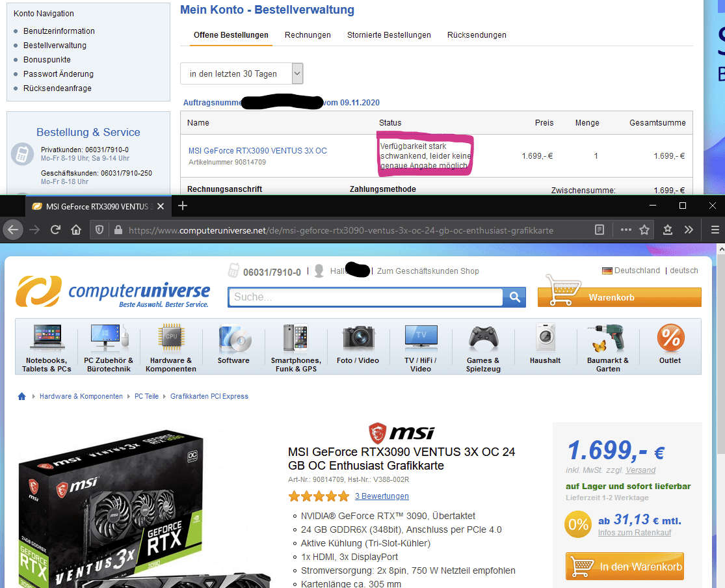Click the page vertical scrollbar
This screenshot has height=588, width=725.
coord(721,353)
